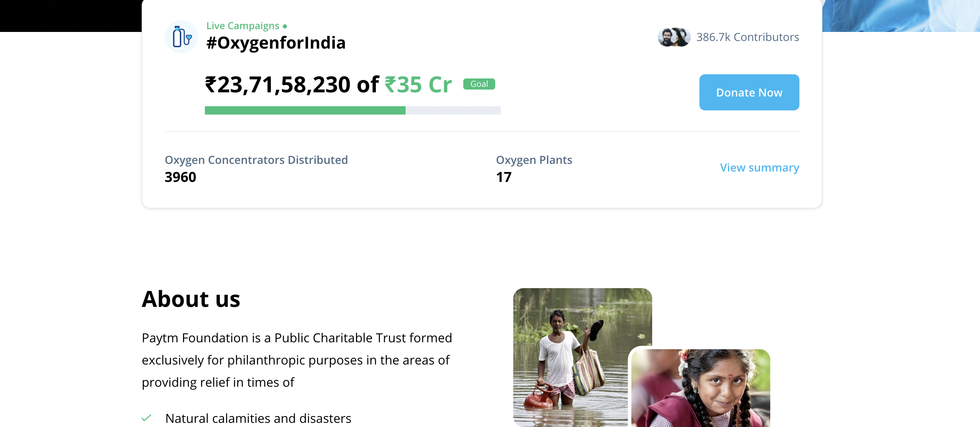
Task: Click the About us heading
Action: [x=191, y=299]
